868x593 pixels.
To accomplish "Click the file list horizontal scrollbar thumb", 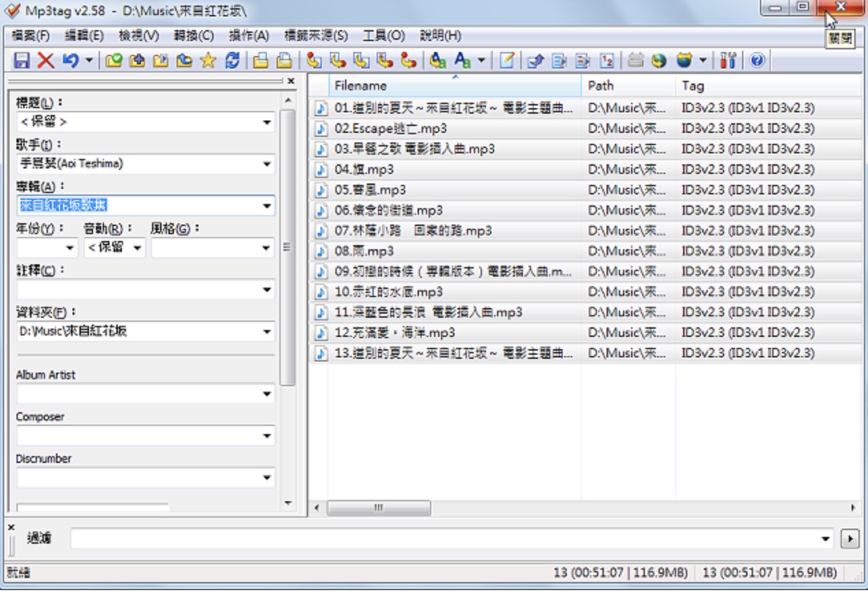I will [379, 508].
